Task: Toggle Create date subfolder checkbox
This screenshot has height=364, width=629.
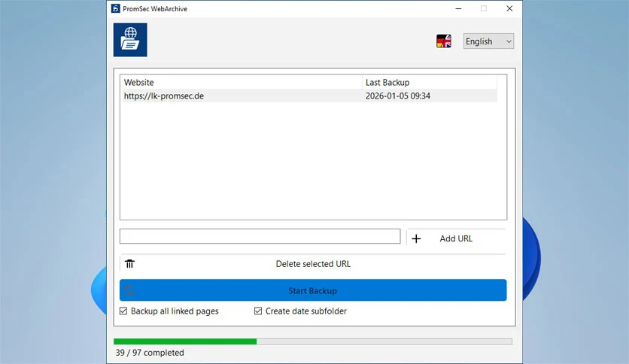Action: (258, 311)
